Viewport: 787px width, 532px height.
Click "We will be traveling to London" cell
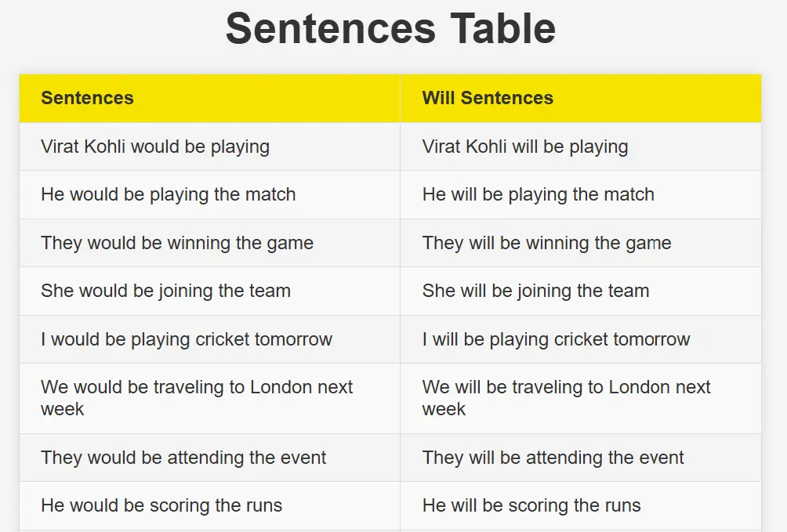567,398
